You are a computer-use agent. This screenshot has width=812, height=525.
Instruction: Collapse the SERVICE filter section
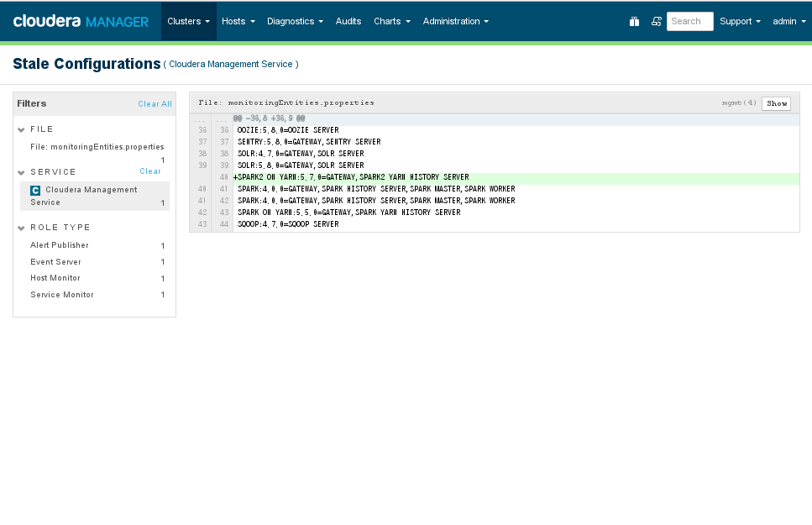[21, 172]
